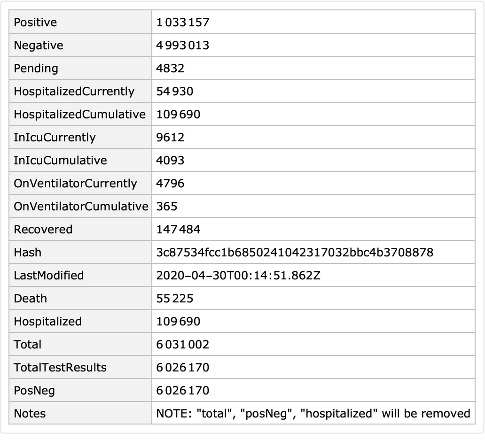
Task: Select the value 4993013 for Negative
Action: click(x=182, y=45)
